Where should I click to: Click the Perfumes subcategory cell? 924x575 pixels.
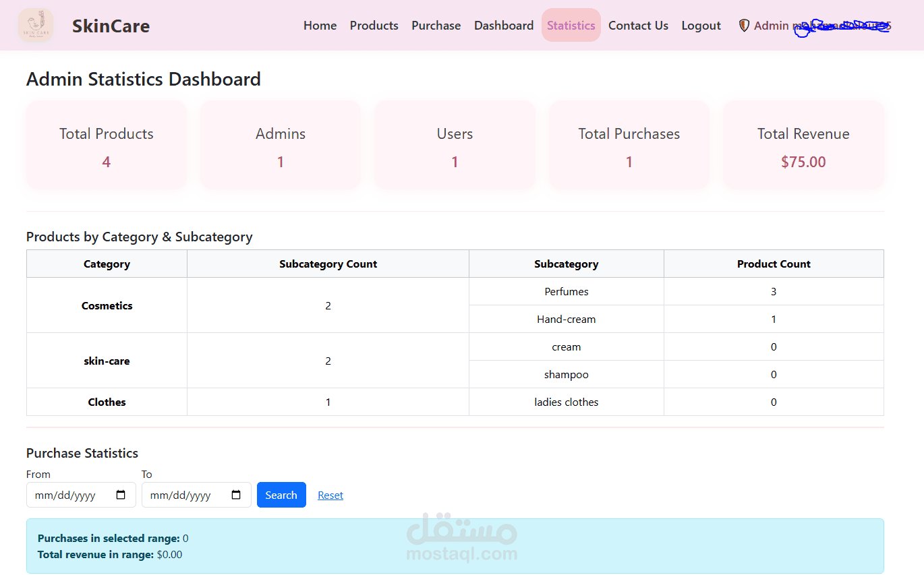[567, 291]
